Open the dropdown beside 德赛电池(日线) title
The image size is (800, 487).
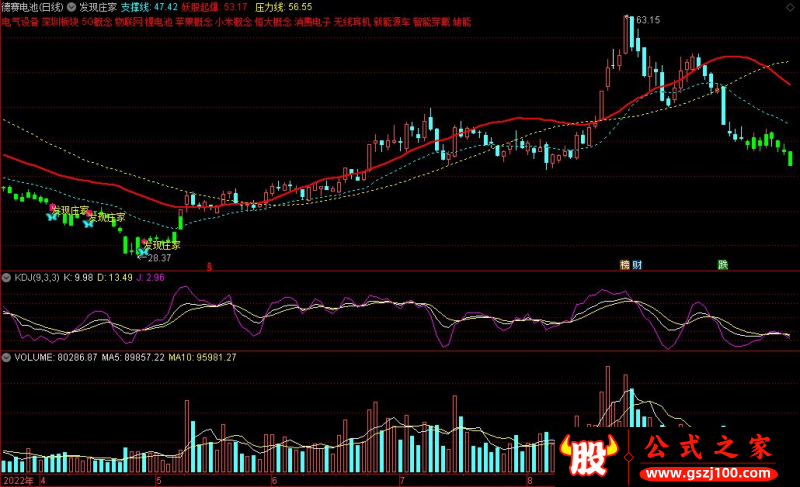click(71, 7)
